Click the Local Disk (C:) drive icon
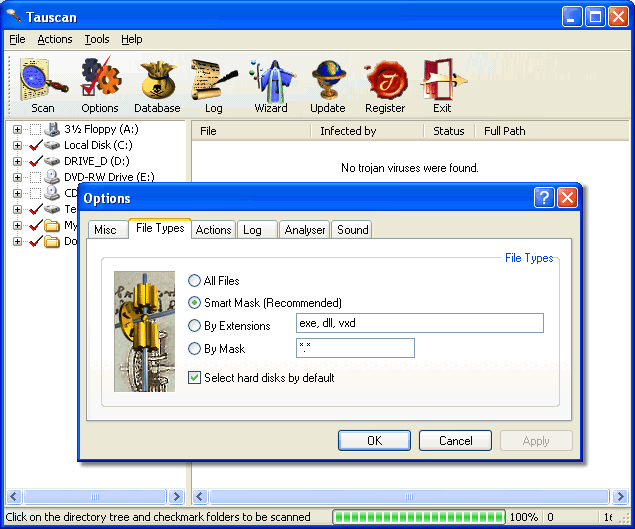 [52, 145]
